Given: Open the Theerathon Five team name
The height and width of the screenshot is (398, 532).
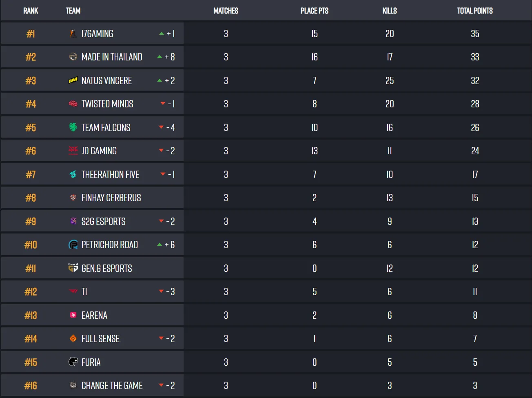Looking at the screenshot, I should [x=110, y=175].
